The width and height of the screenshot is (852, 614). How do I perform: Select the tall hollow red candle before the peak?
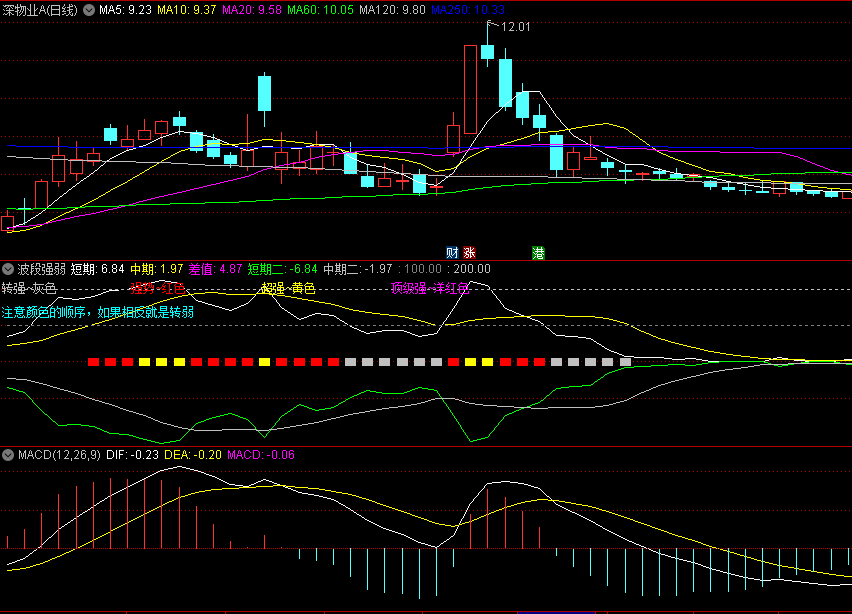tap(471, 90)
